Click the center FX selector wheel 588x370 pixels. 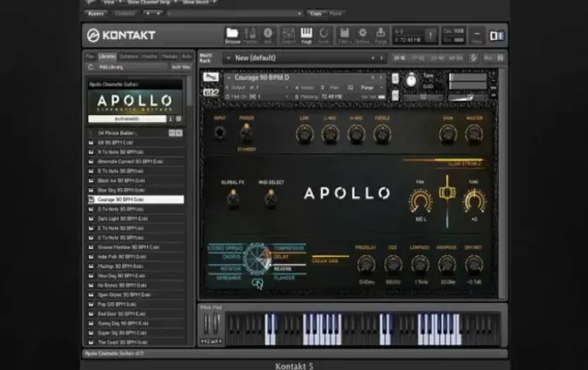257,259
